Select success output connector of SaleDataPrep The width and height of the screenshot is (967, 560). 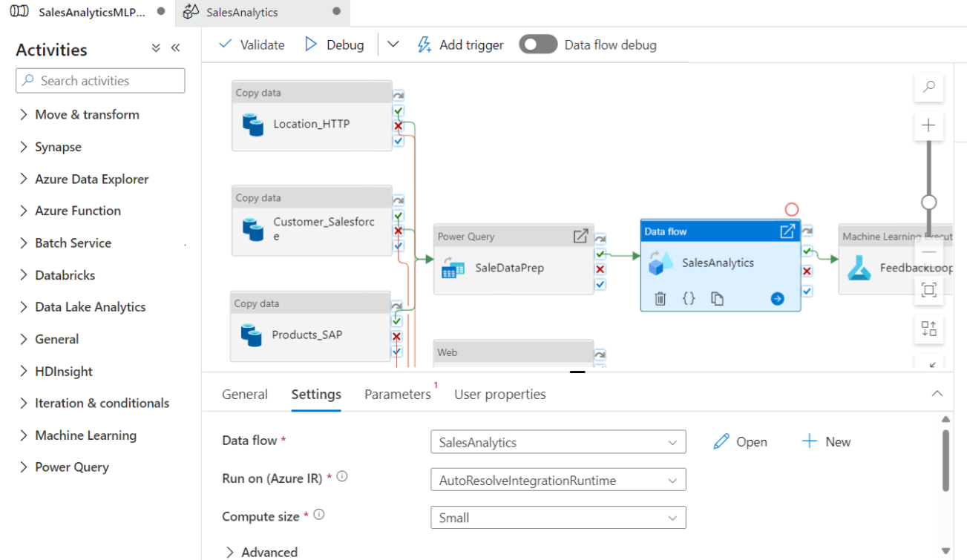600,254
